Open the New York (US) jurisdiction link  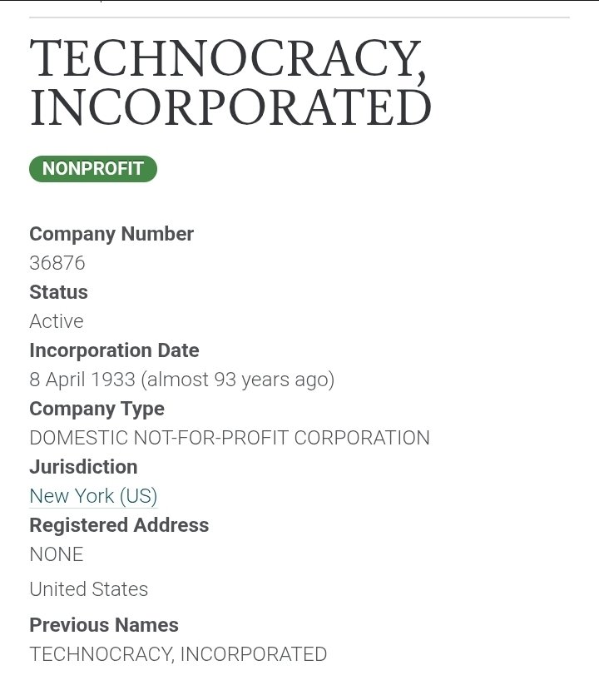tap(93, 496)
